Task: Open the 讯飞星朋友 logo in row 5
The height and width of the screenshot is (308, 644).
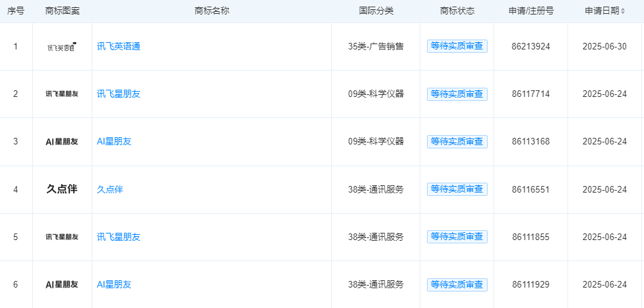Action: [x=62, y=237]
